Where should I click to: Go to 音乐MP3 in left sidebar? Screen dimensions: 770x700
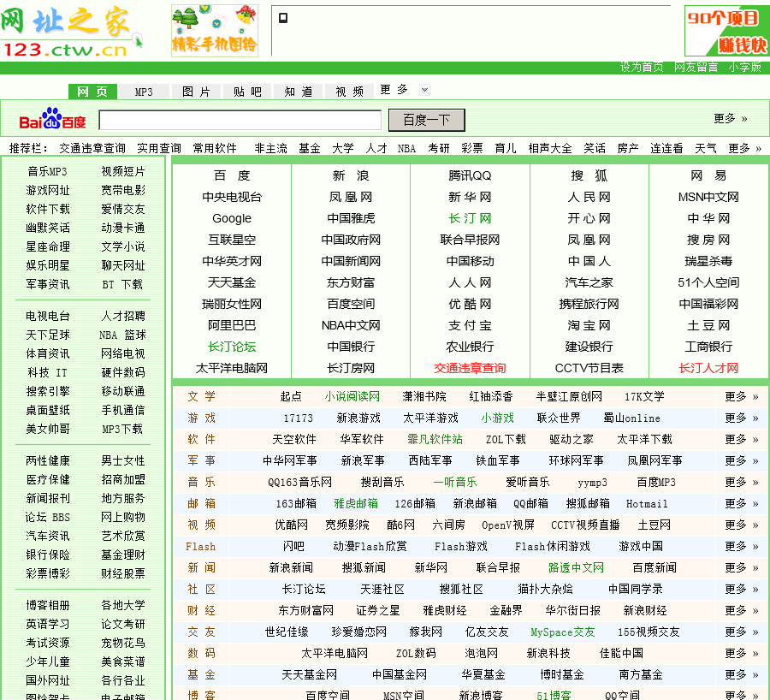pos(47,172)
